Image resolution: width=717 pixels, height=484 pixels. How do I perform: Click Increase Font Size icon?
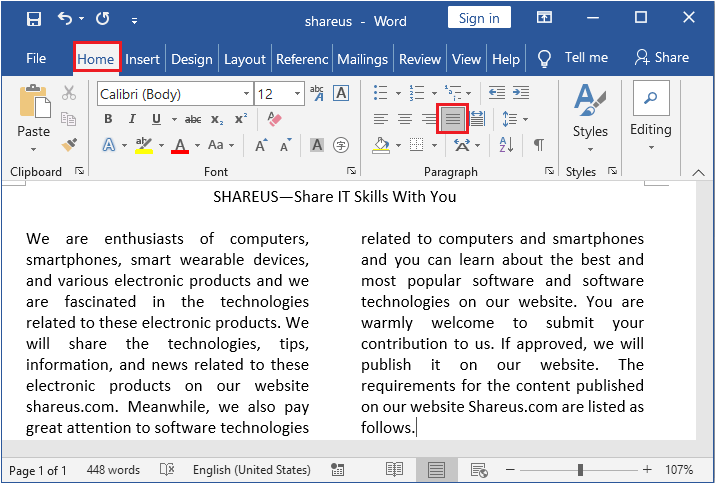tap(262, 145)
